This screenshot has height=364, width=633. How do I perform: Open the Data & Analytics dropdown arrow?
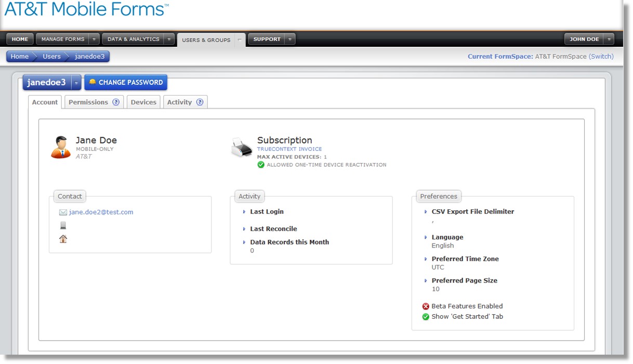[169, 39]
